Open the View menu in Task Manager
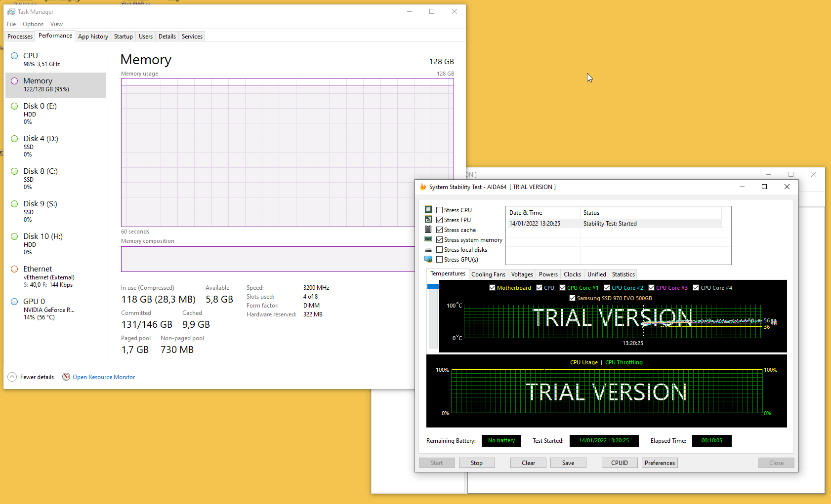831x504 pixels. (56, 24)
